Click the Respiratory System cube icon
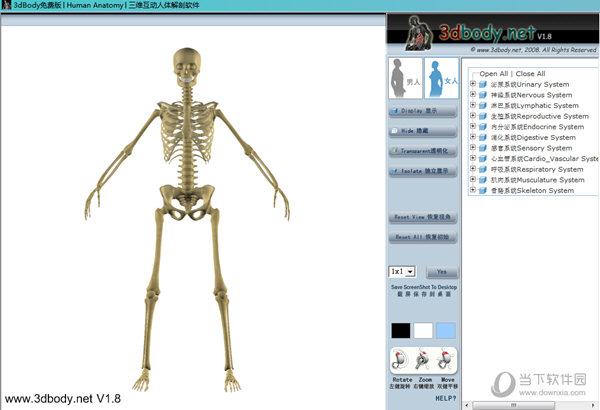 [x=483, y=169]
